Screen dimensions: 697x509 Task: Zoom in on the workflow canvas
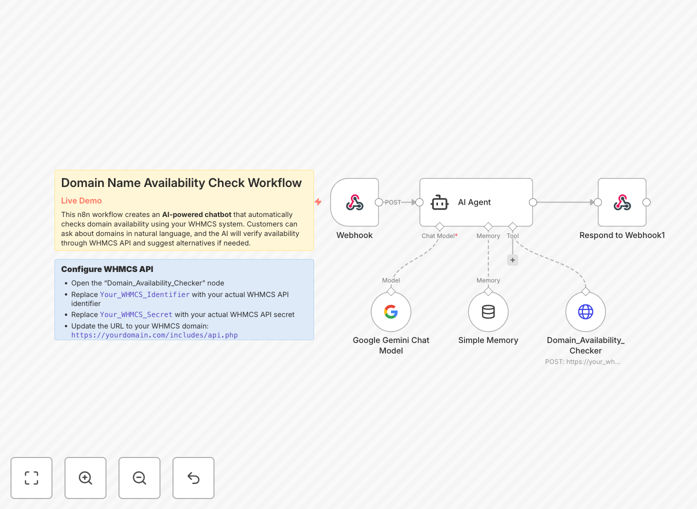85,478
